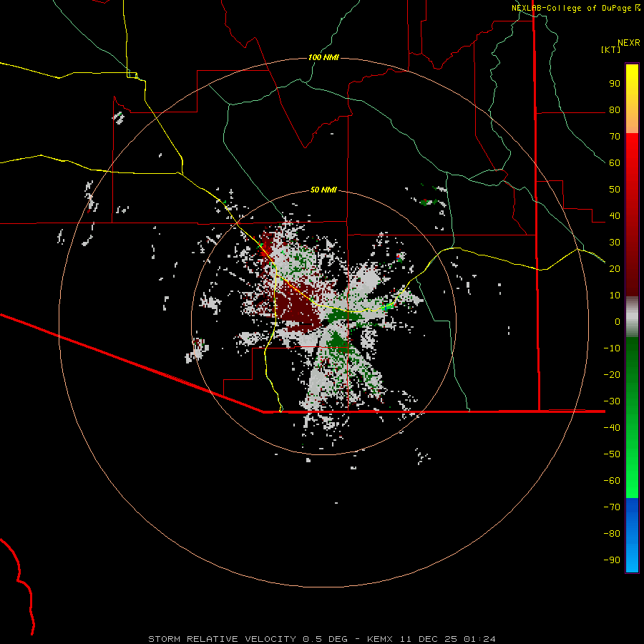Click the NEXLAB-College of DuPage watermark text
Screen dimensions: 644x644
point(576,8)
